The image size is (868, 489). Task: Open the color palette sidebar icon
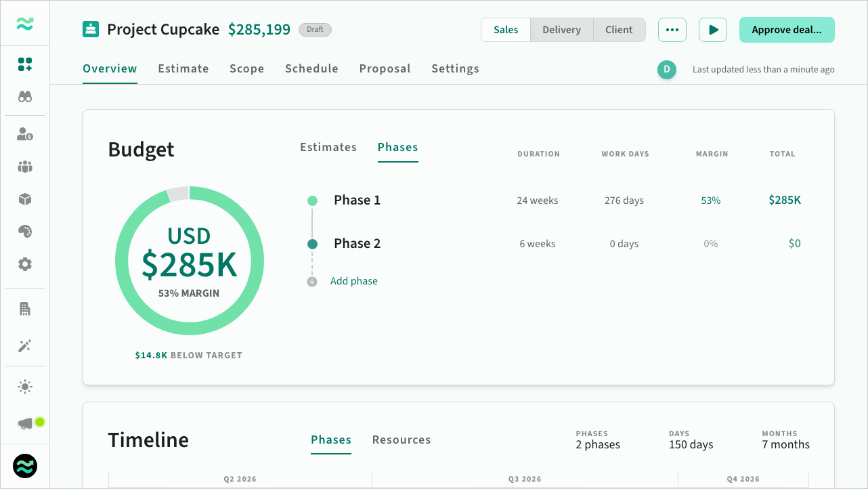point(25,232)
